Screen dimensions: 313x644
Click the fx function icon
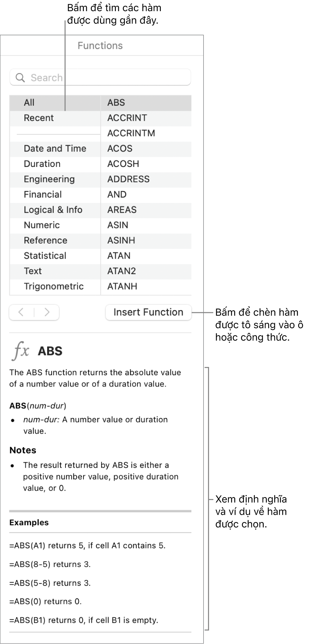[21, 351]
